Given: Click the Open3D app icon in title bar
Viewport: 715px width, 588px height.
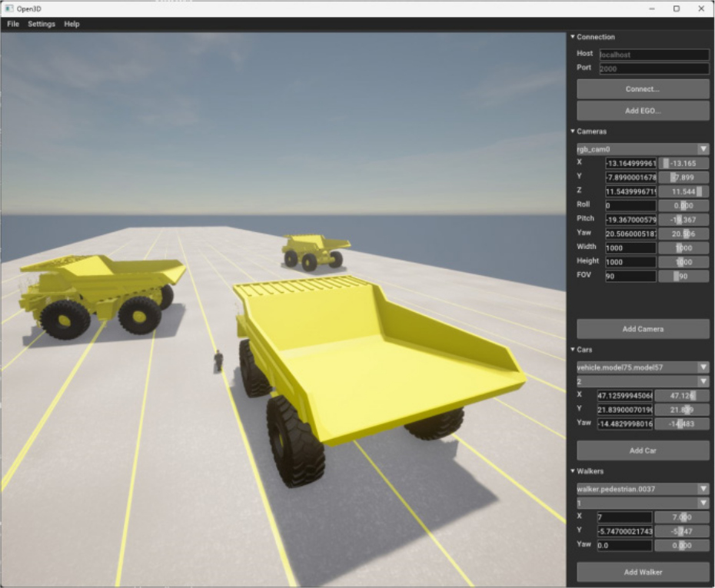Looking at the screenshot, I should pyautogui.click(x=9, y=8).
